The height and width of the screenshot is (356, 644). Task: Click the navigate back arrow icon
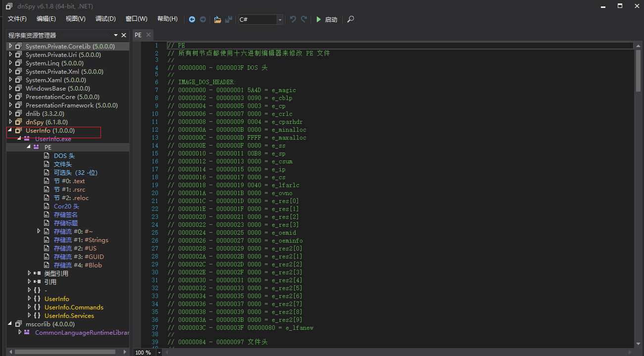[x=192, y=19]
